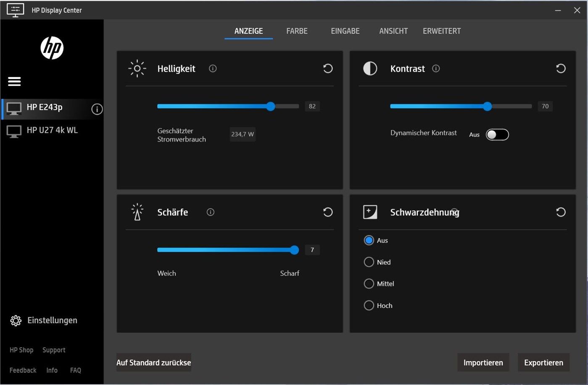Image resolution: width=588 pixels, height=385 pixels.
Task: Open the EINGABE tab
Action: (345, 31)
